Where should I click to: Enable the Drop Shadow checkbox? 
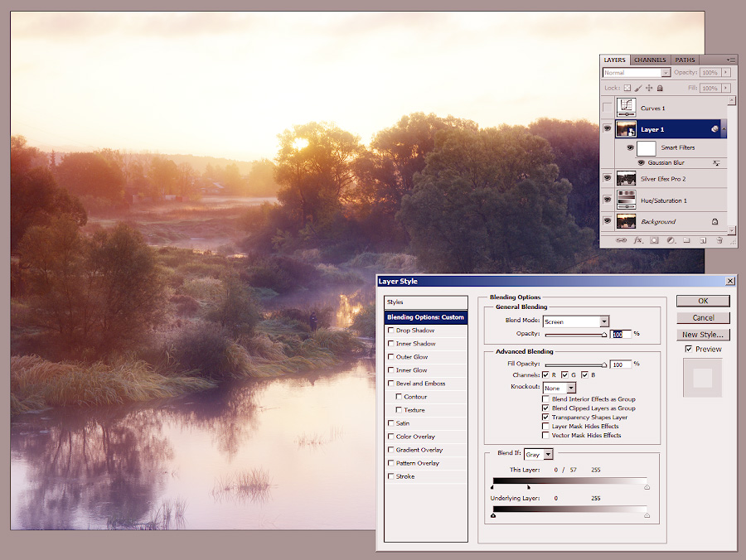[x=391, y=330]
